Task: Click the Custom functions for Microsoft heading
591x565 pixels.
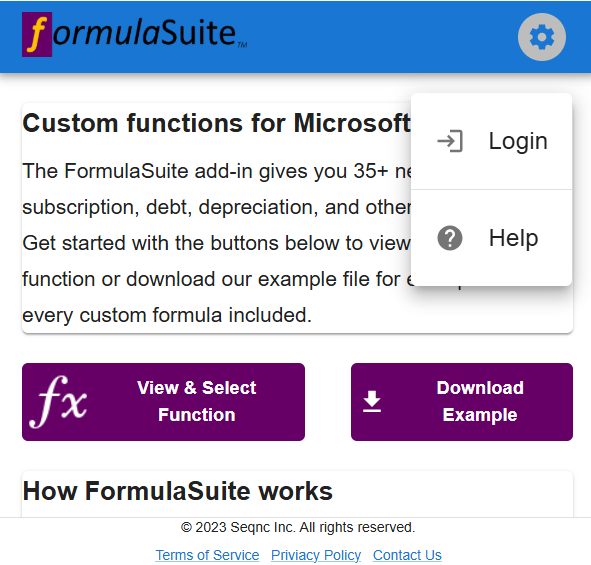Action: point(216,123)
